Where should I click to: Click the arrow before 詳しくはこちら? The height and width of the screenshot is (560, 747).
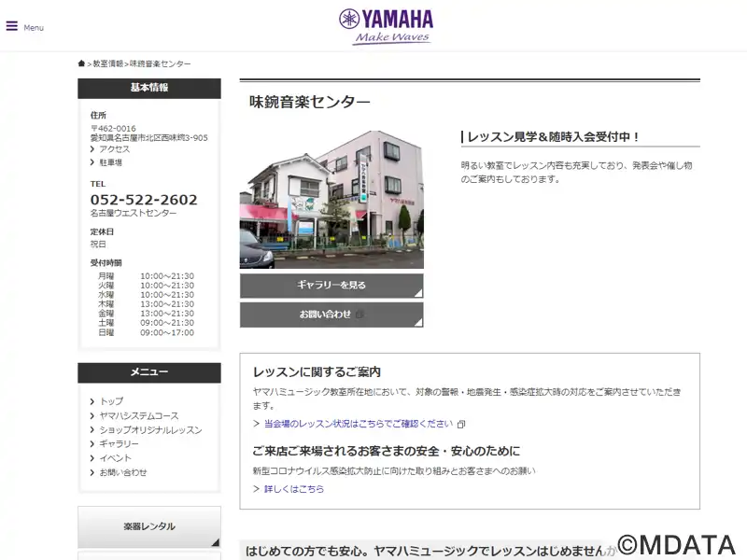[x=256, y=489]
